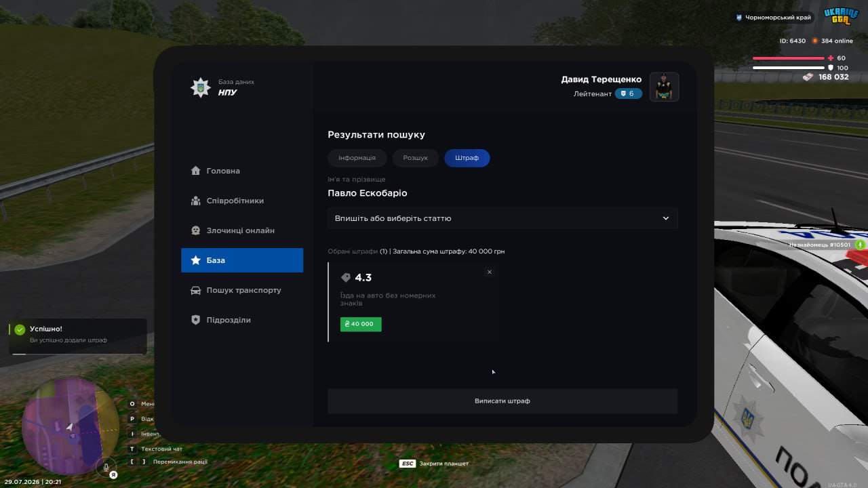Click the Ви успішно додали штраф message
The height and width of the screenshot is (488, 868).
(68, 340)
